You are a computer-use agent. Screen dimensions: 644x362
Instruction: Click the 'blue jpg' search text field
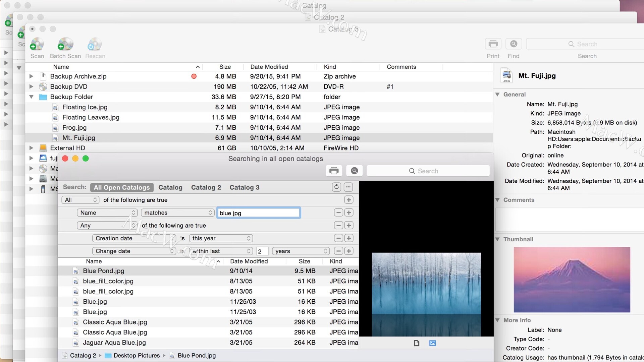258,213
